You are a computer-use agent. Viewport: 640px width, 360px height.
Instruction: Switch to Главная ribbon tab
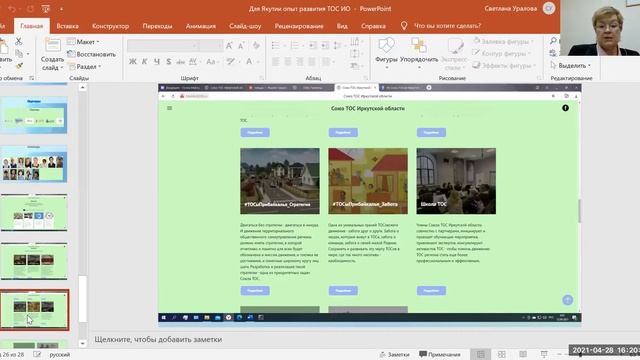[31, 26]
